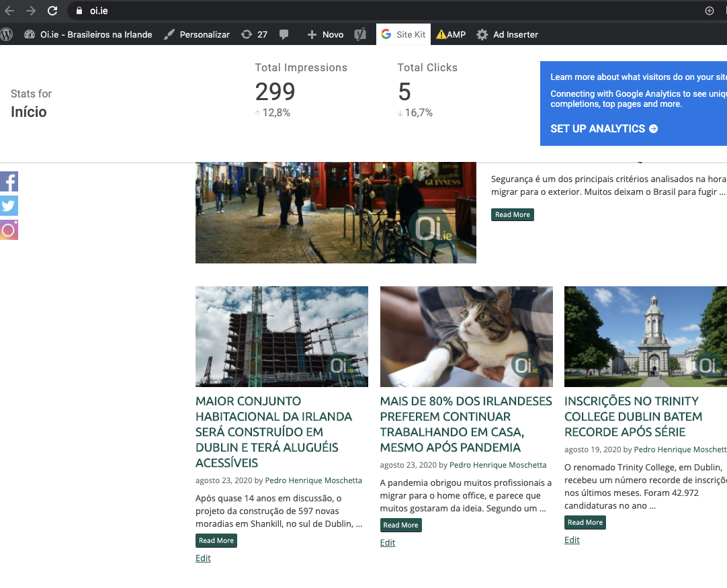The height and width of the screenshot is (588, 727).
Task: Click the 16,7% clicks change
Action: pos(415,113)
